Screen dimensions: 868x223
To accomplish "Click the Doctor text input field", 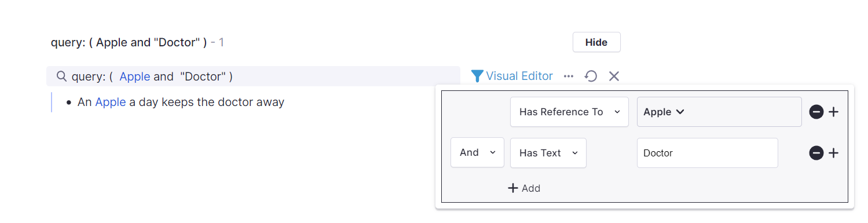I will [707, 153].
